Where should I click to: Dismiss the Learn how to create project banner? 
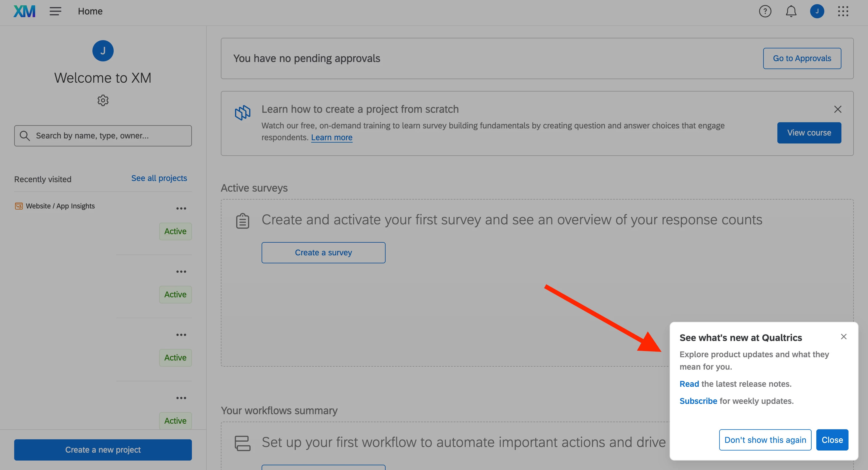(x=837, y=109)
